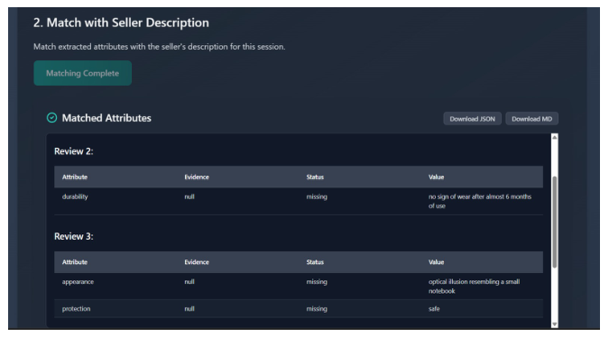
Task: Click the Matching Complete button
Action: (x=82, y=73)
